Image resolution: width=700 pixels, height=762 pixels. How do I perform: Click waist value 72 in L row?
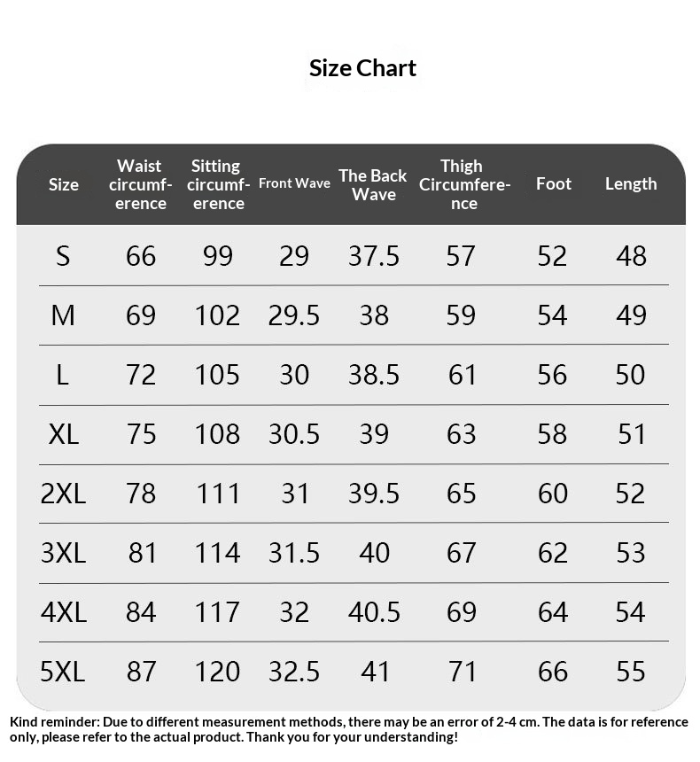pos(141,375)
